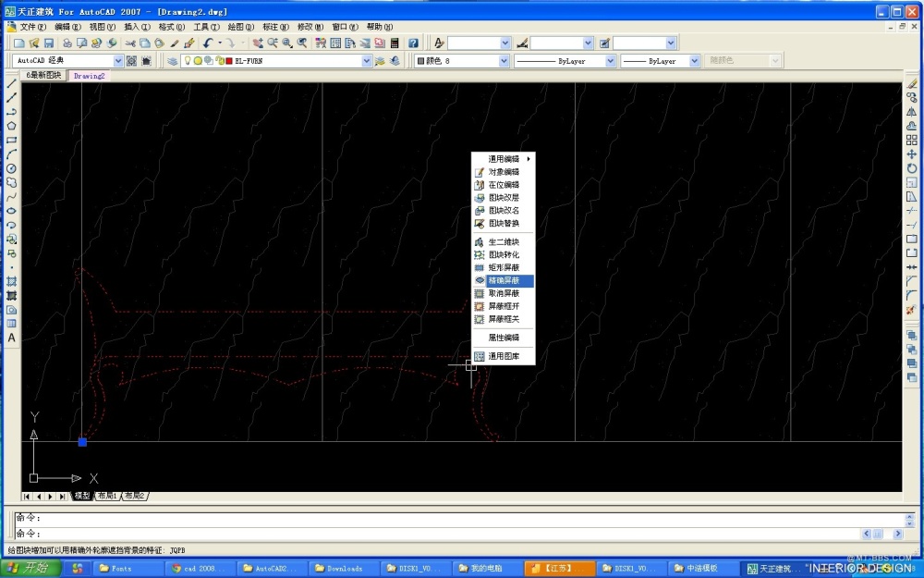
Task: Select the Multiline Text A tool
Action: click(x=11, y=338)
